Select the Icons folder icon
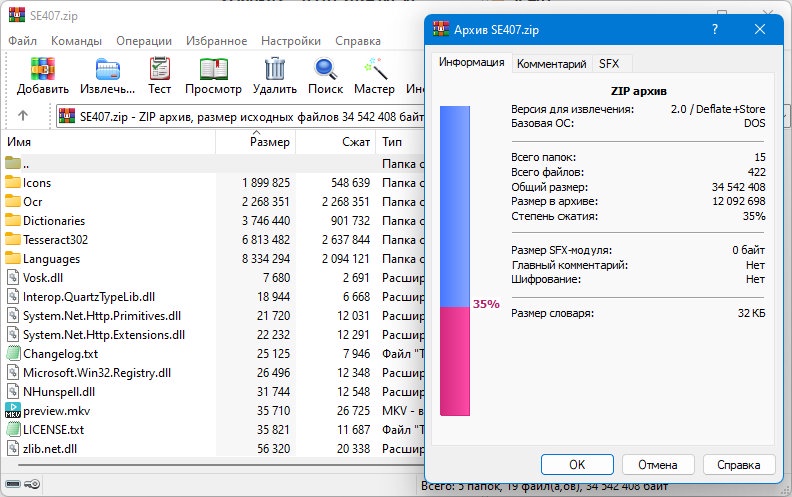The width and height of the screenshot is (792, 497). pyautogui.click(x=13, y=182)
